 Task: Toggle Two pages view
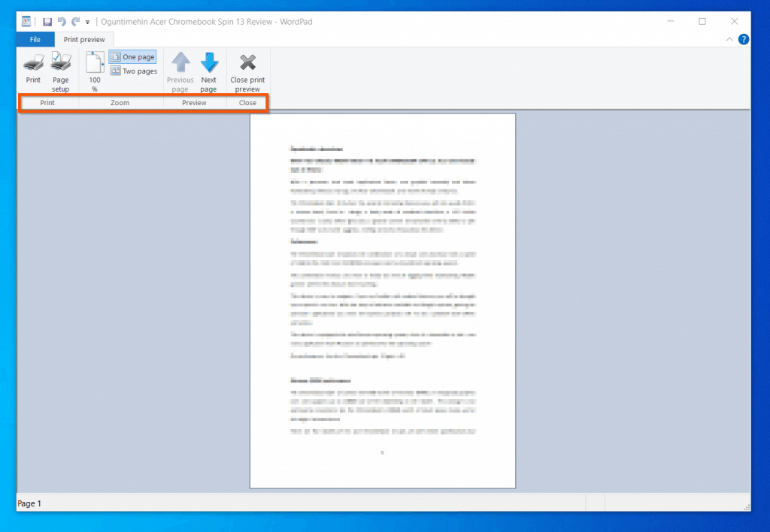click(133, 71)
